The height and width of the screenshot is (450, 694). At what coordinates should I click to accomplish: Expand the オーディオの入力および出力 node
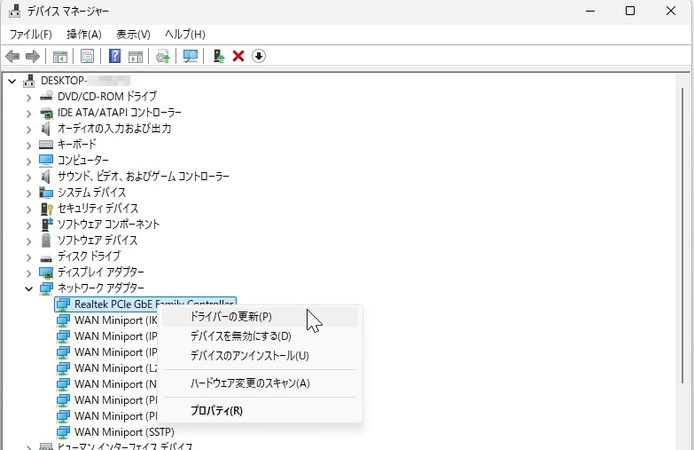click(29, 129)
